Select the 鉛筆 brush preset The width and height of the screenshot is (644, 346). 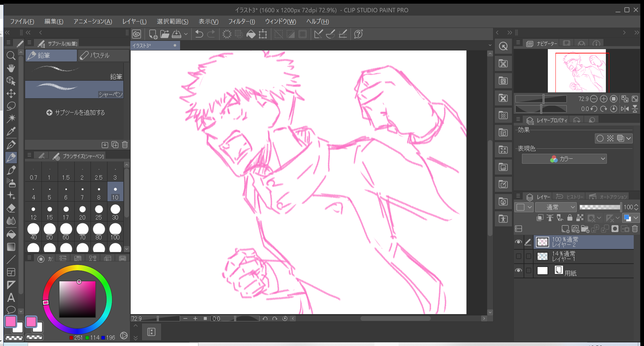click(74, 71)
